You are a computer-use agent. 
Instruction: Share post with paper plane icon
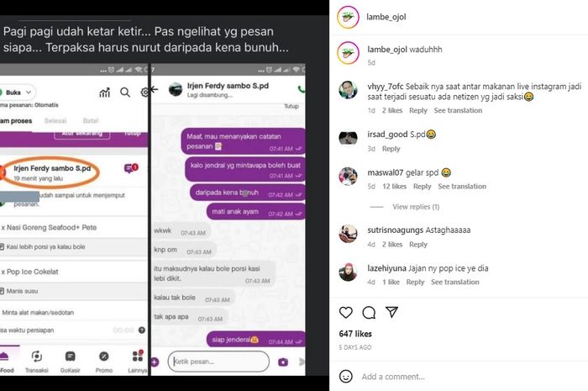click(x=391, y=312)
